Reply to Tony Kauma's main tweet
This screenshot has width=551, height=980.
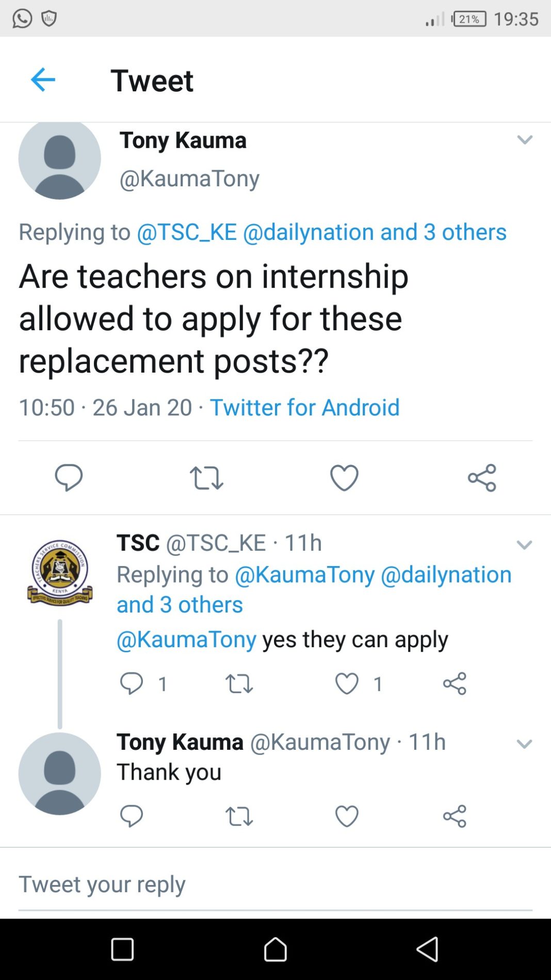(x=69, y=477)
